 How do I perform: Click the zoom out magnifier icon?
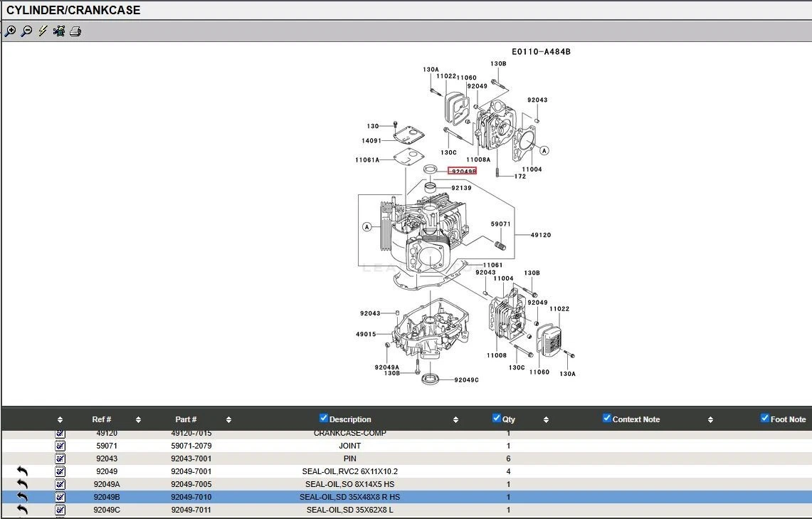tap(26, 31)
